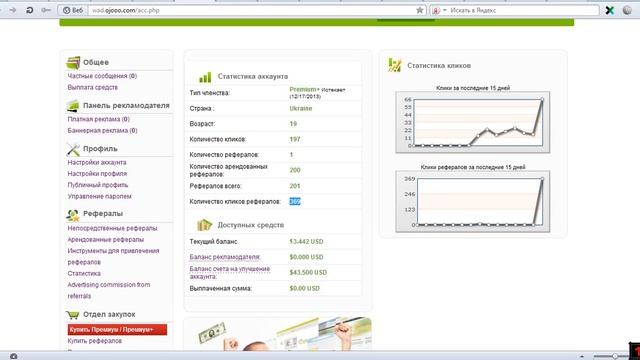Click the browser forward arrow

point(13,10)
